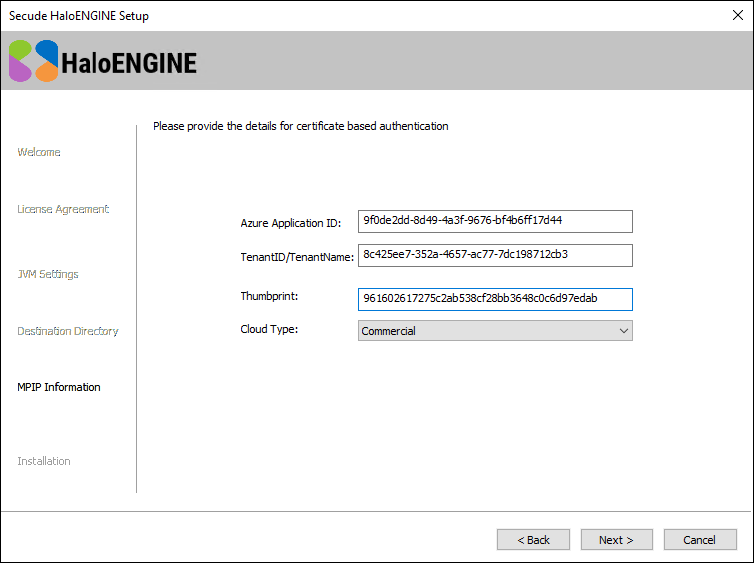Click the HaloENGINE banner title text
The image size is (754, 563).
[x=129, y=63]
